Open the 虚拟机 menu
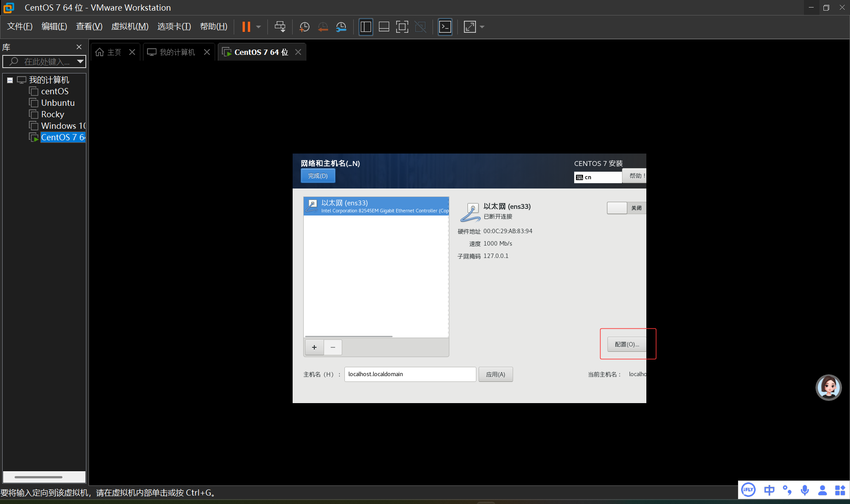Image resolution: width=850 pixels, height=504 pixels. click(x=130, y=27)
